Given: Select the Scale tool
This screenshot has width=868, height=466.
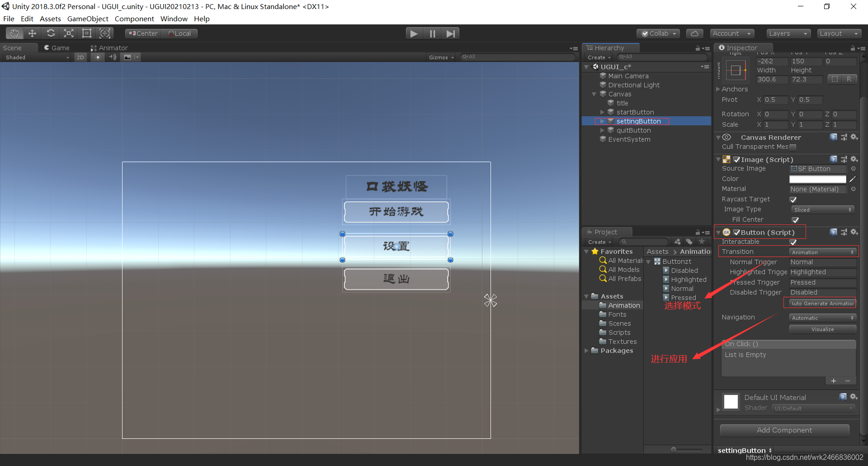Looking at the screenshot, I should [69, 33].
